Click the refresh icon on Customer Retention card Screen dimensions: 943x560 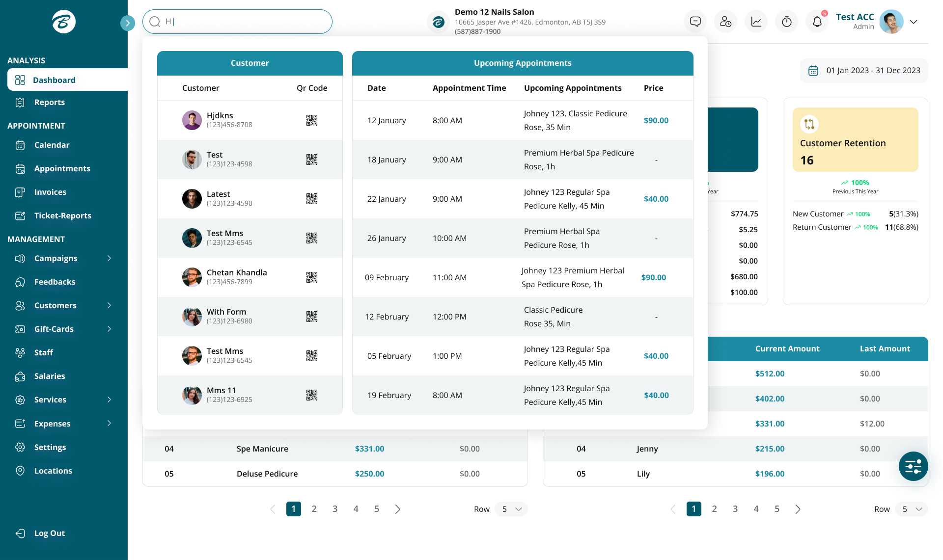[810, 124]
